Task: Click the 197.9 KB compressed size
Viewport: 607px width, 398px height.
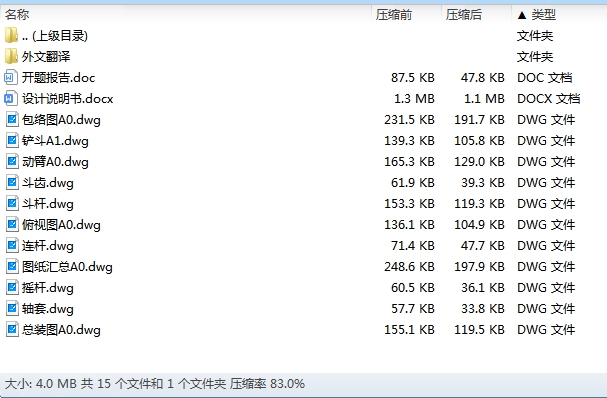Action: point(480,266)
